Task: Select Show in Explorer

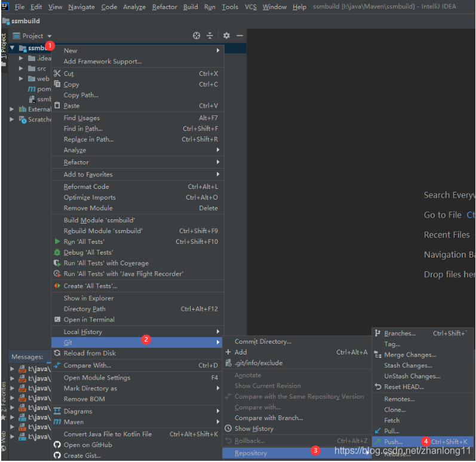Action: [x=88, y=298]
